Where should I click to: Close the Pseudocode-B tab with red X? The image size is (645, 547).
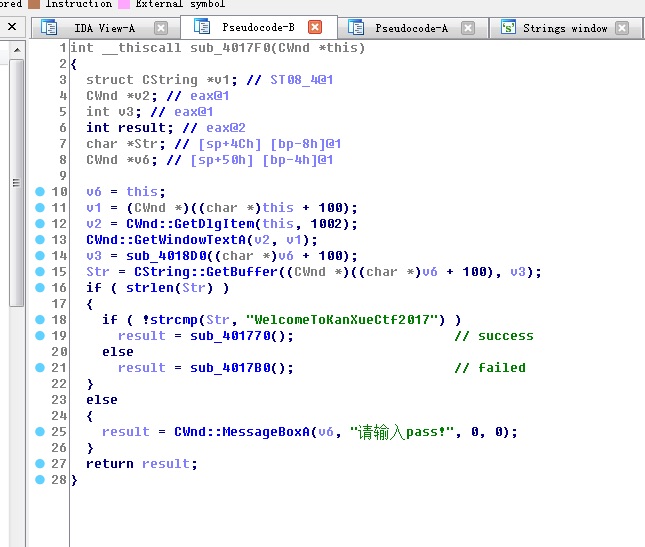tap(315, 27)
